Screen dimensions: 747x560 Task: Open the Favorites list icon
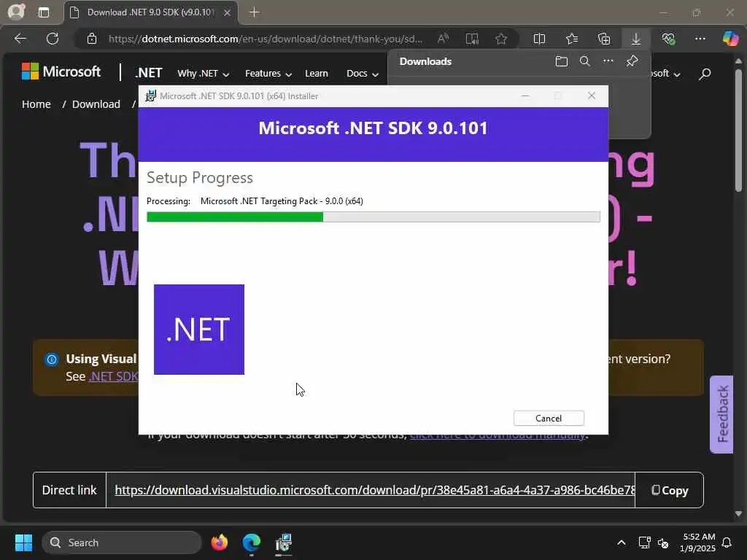click(572, 39)
